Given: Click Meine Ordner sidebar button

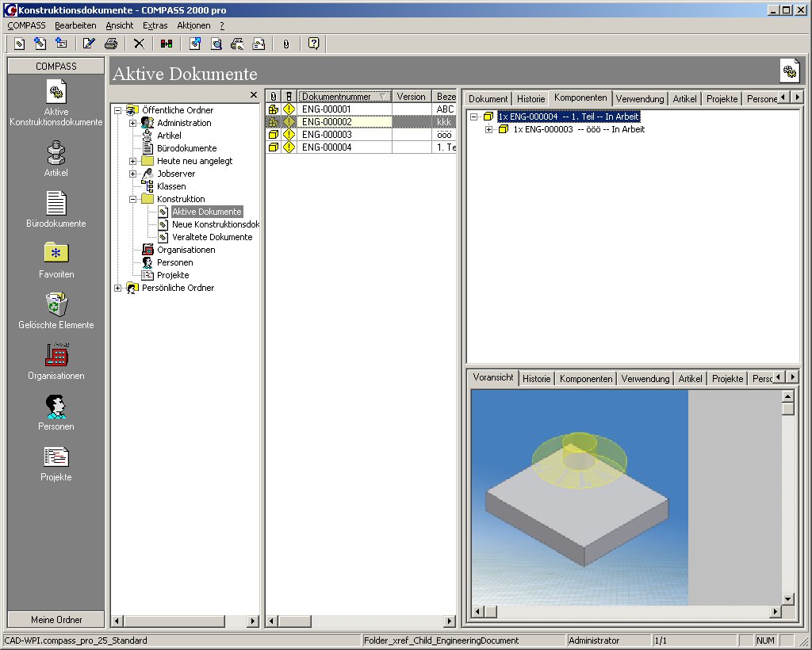Looking at the screenshot, I should pyautogui.click(x=56, y=619).
